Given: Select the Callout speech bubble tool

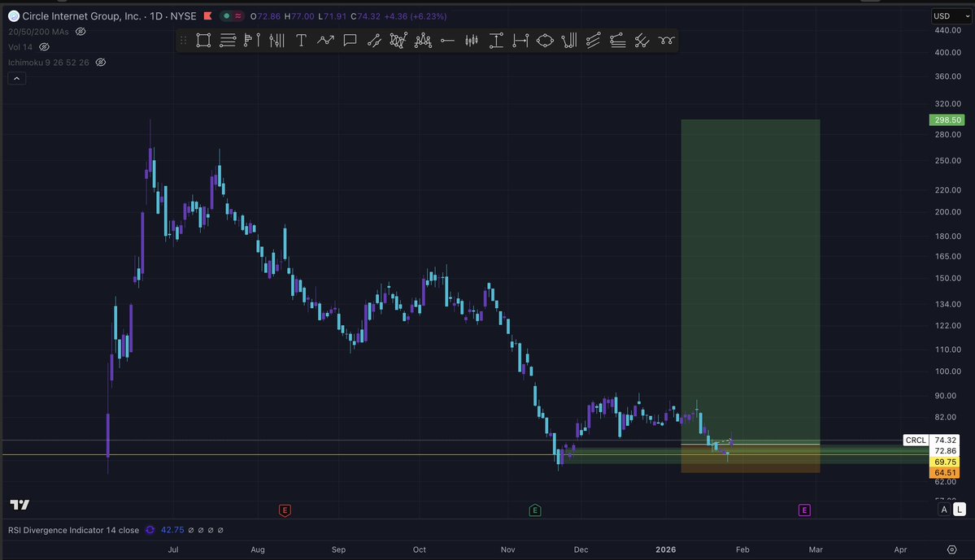Looking at the screenshot, I should [x=350, y=41].
